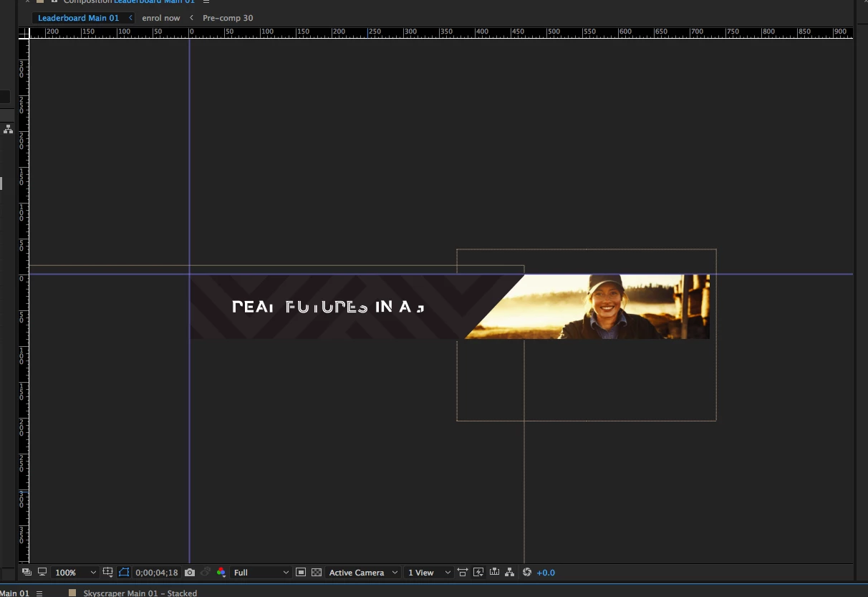Click the Timeline button icon
The image size is (868, 597).
[x=494, y=572]
